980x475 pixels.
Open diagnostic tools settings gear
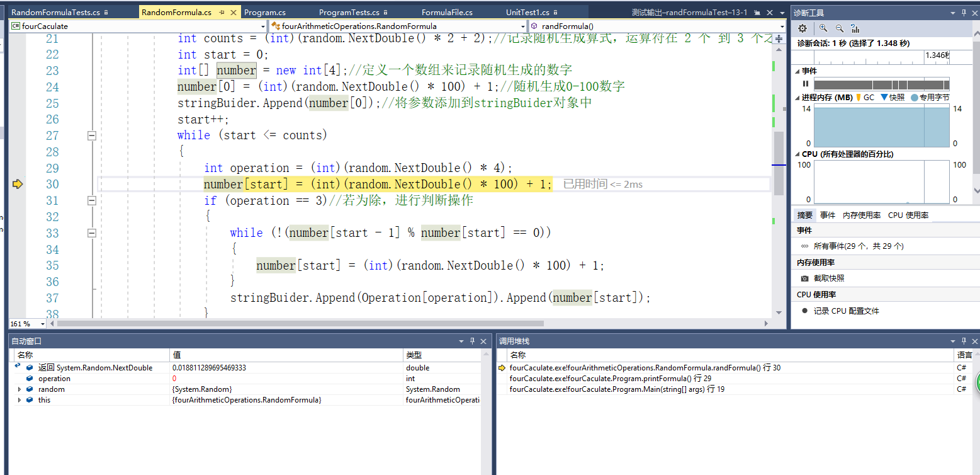click(x=802, y=28)
